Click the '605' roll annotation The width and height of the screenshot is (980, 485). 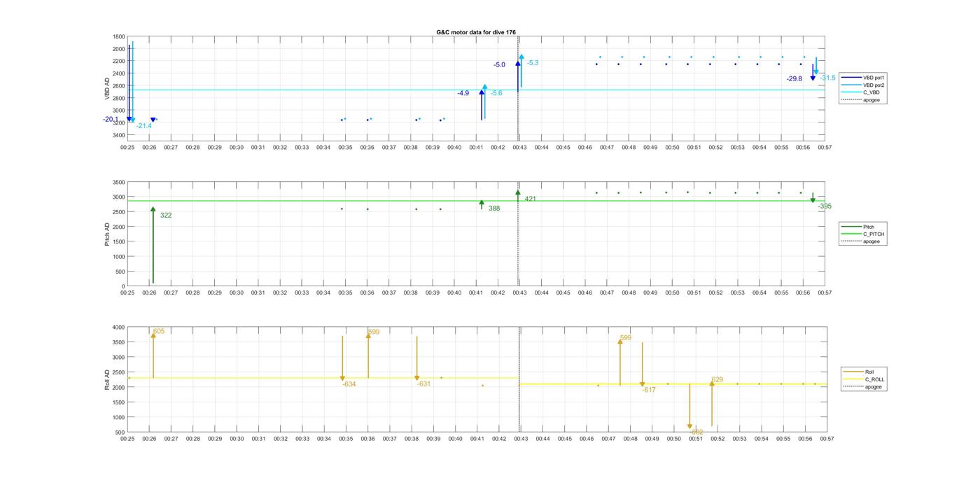click(159, 332)
